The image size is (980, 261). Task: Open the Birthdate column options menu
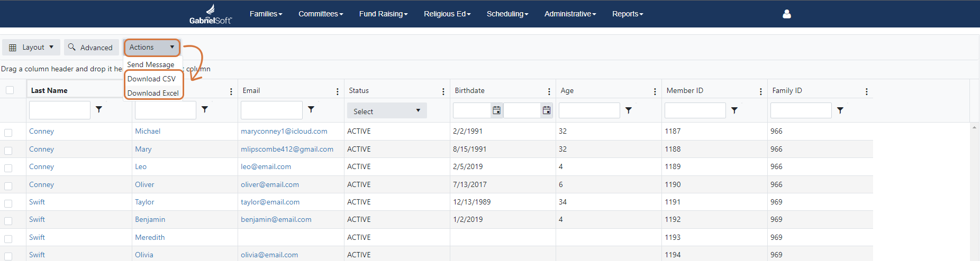pyautogui.click(x=549, y=91)
